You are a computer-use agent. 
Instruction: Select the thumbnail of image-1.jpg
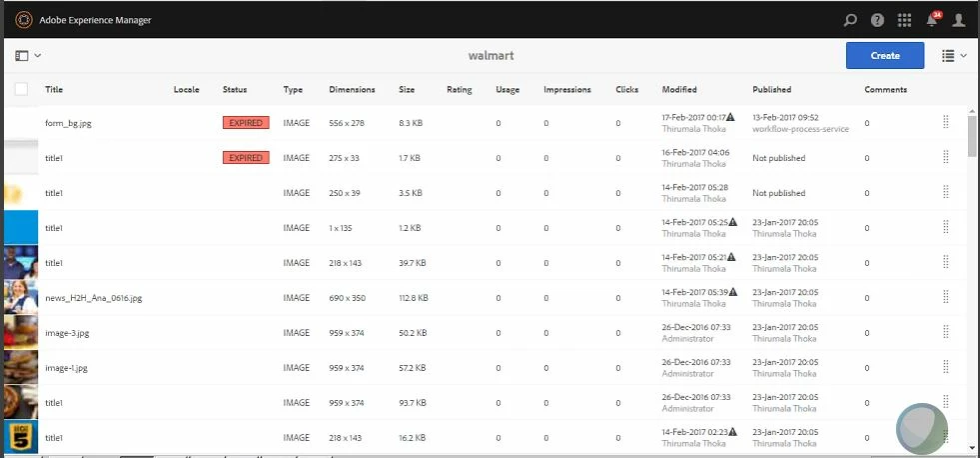[21, 367]
